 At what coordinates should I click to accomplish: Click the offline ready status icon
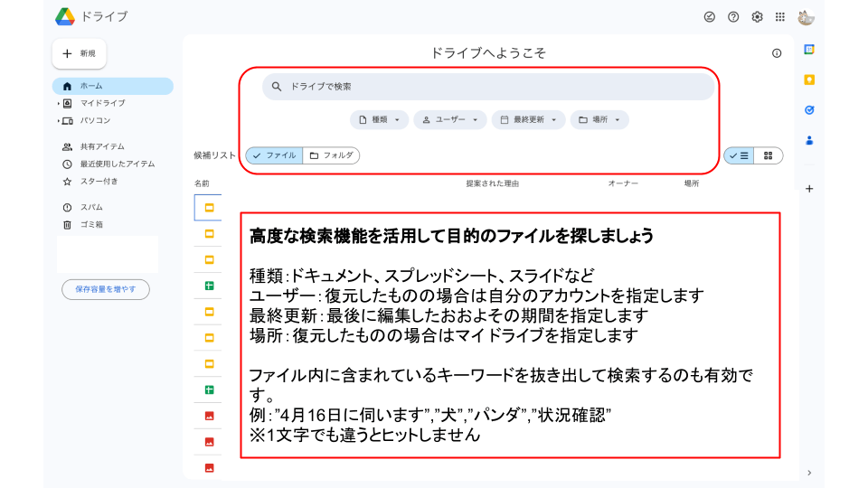click(710, 16)
